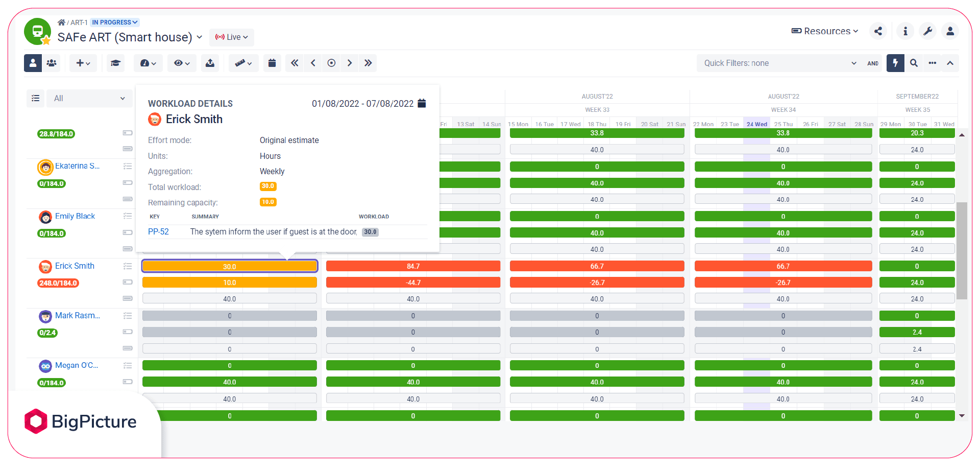Toggle the list view icon beside All

point(36,98)
